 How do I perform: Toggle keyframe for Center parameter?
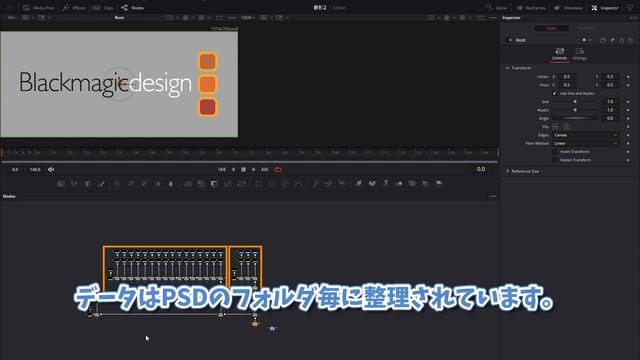click(628, 77)
